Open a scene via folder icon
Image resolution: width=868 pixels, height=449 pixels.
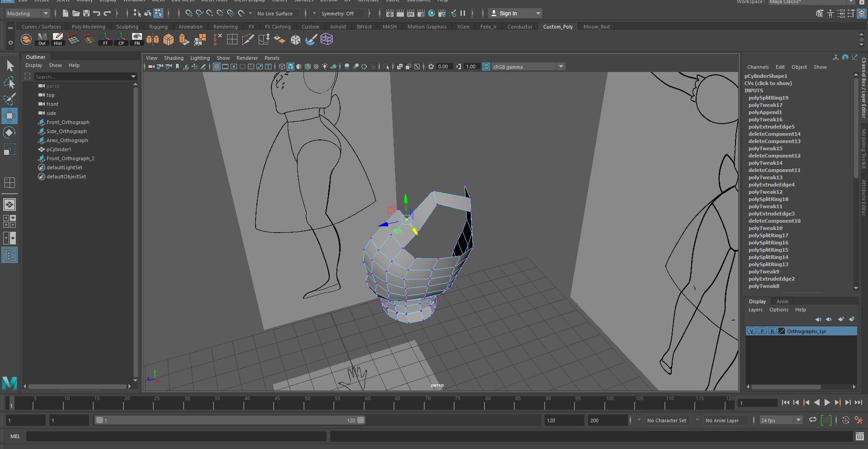76,13
